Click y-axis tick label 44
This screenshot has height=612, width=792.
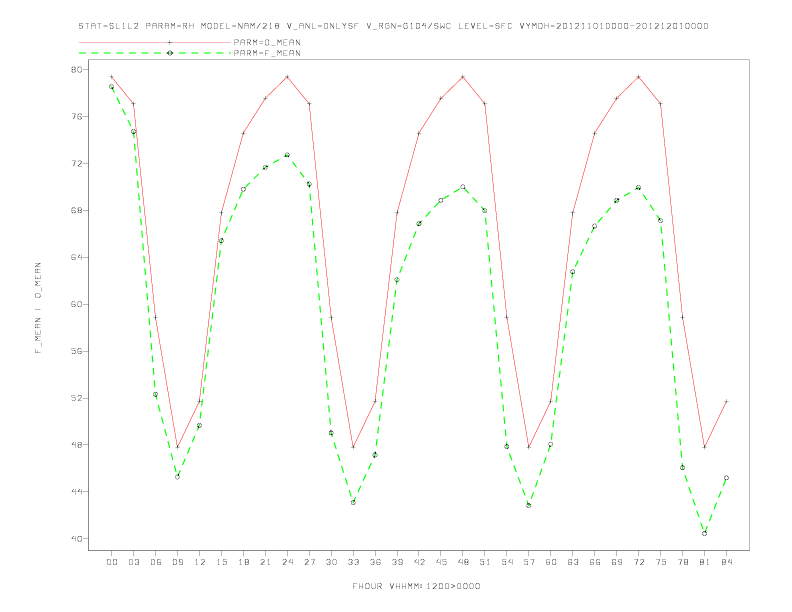(x=76, y=492)
